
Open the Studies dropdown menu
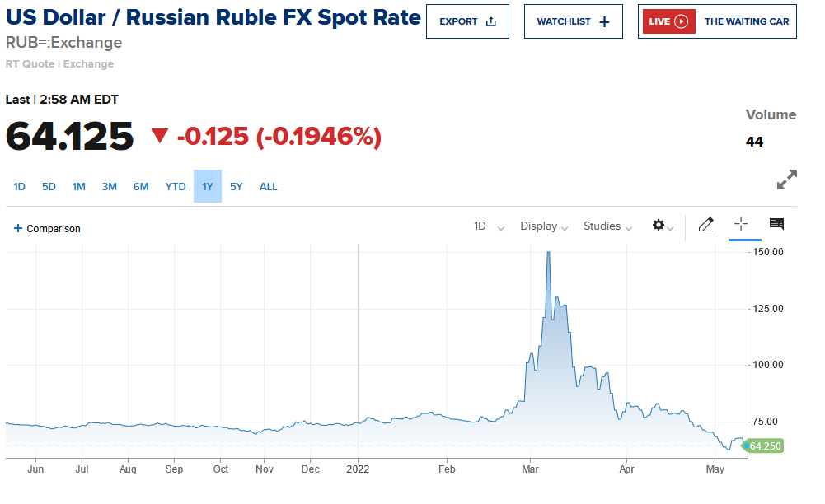(x=607, y=226)
